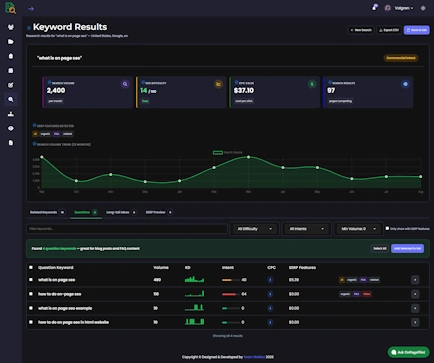Open the folder projects sidebar icon

[11, 42]
